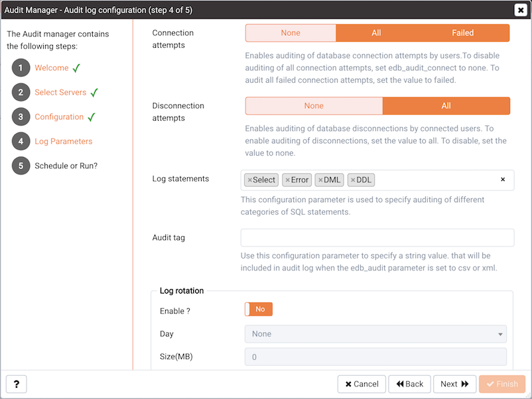Click the Disconnection attempts label
Screen dimensions: 532x399
(178, 112)
